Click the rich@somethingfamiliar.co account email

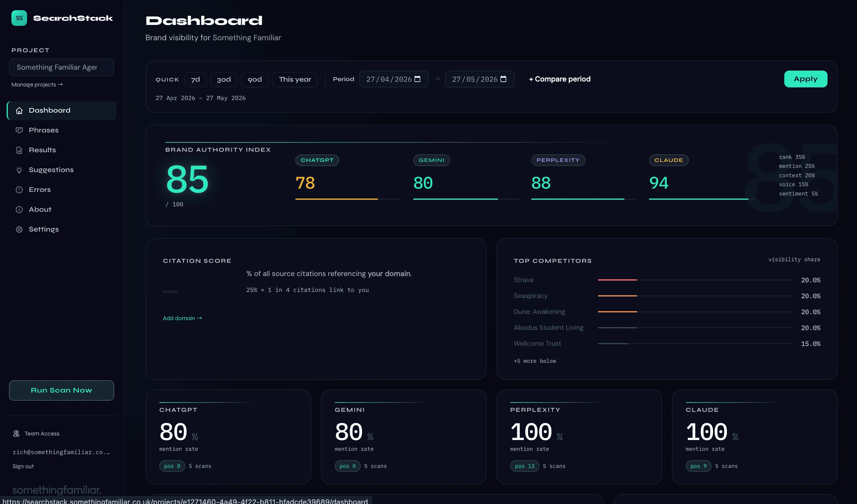61,452
